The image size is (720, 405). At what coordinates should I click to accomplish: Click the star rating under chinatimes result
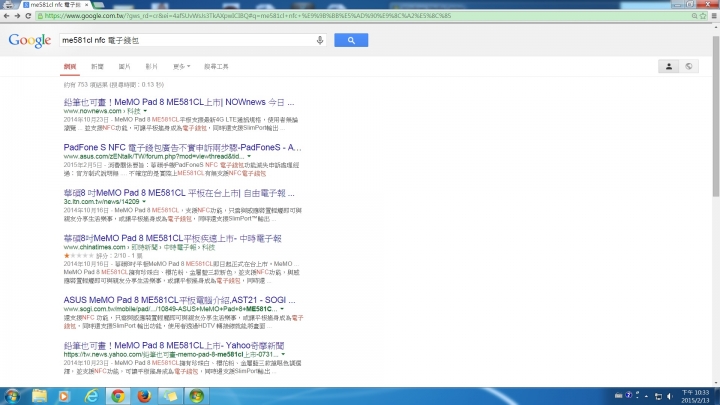pos(79,256)
